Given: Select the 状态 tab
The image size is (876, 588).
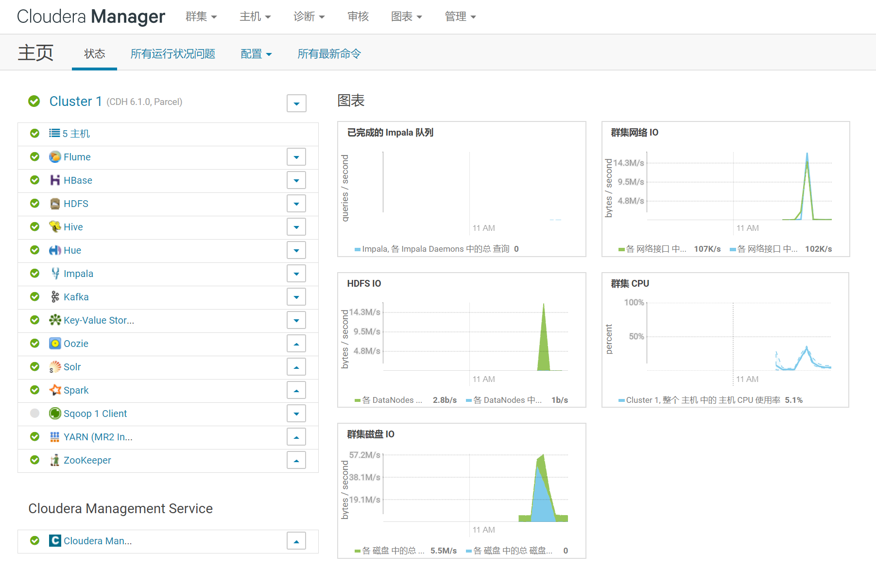Looking at the screenshot, I should (94, 53).
